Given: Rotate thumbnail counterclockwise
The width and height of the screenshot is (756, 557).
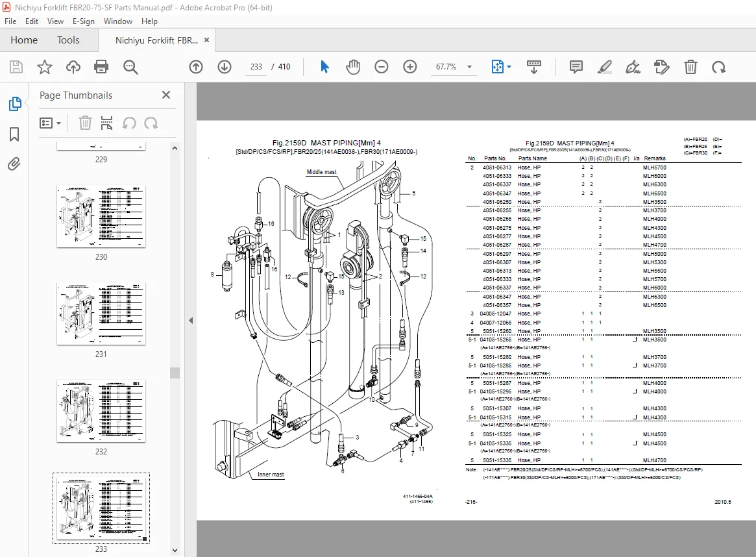Looking at the screenshot, I should tap(128, 123).
